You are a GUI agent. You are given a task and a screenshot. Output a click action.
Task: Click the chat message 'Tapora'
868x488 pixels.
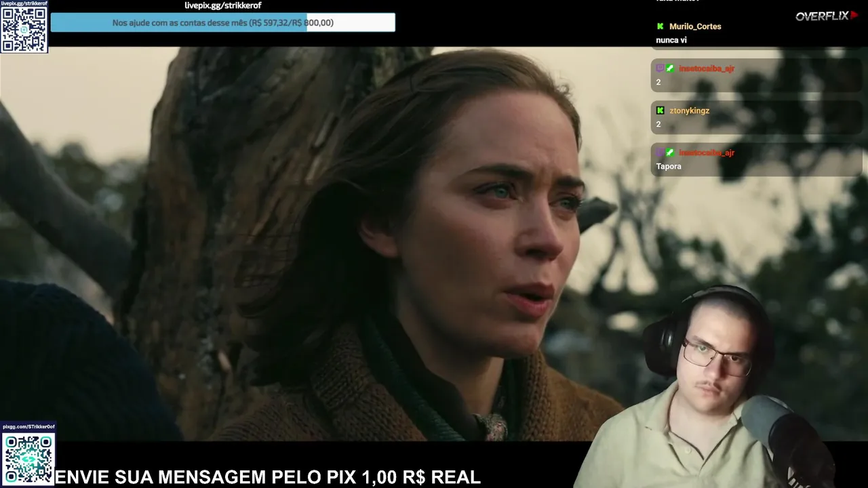669,166
